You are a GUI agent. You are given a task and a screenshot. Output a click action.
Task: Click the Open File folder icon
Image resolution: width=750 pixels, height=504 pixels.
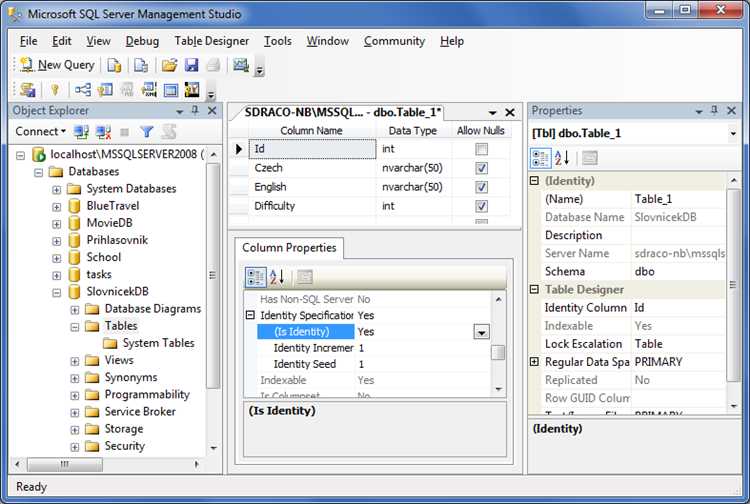point(169,65)
